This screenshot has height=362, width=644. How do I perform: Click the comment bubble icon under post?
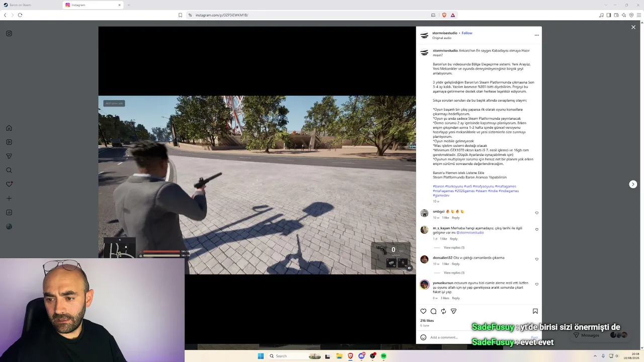(x=433, y=311)
